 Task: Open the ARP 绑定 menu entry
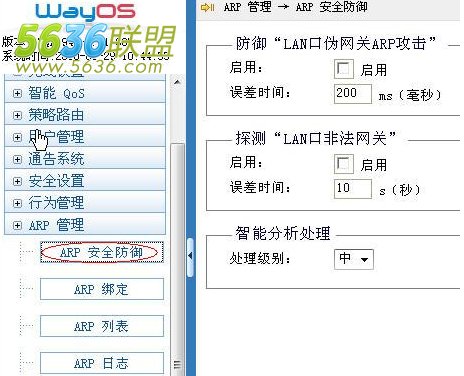pyautogui.click(x=102, y=289)
